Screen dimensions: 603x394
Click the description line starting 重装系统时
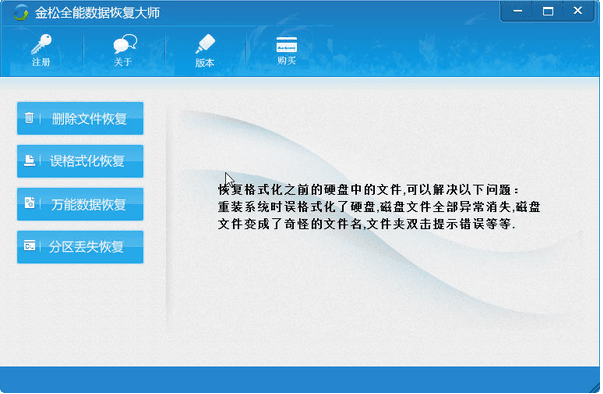click(x=379, y=207)
